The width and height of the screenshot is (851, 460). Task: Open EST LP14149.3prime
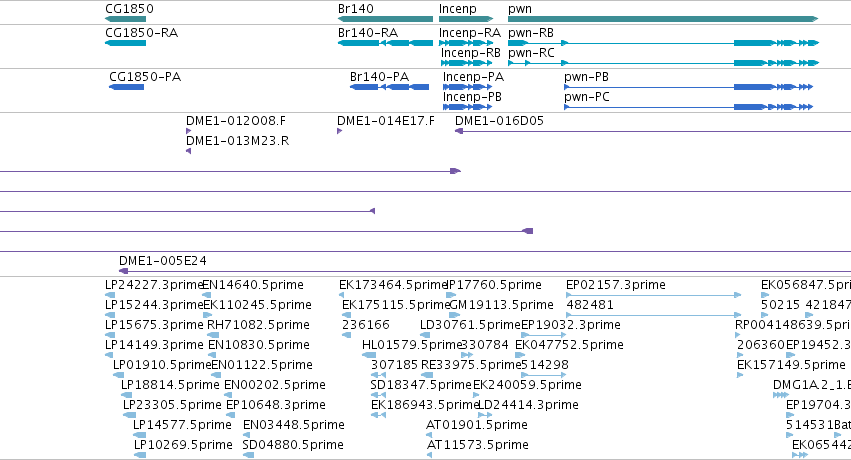(154, 345)
